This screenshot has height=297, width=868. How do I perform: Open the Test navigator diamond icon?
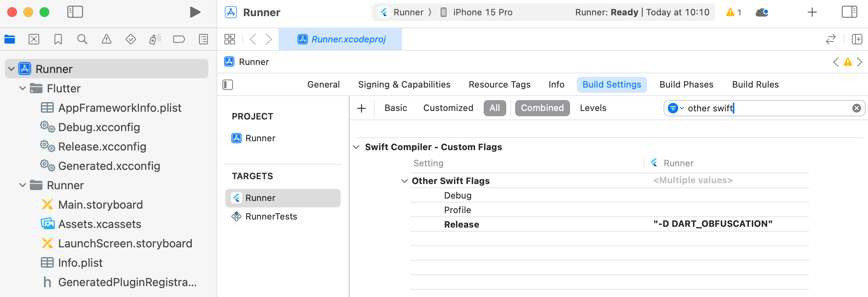tap(131, 39)
